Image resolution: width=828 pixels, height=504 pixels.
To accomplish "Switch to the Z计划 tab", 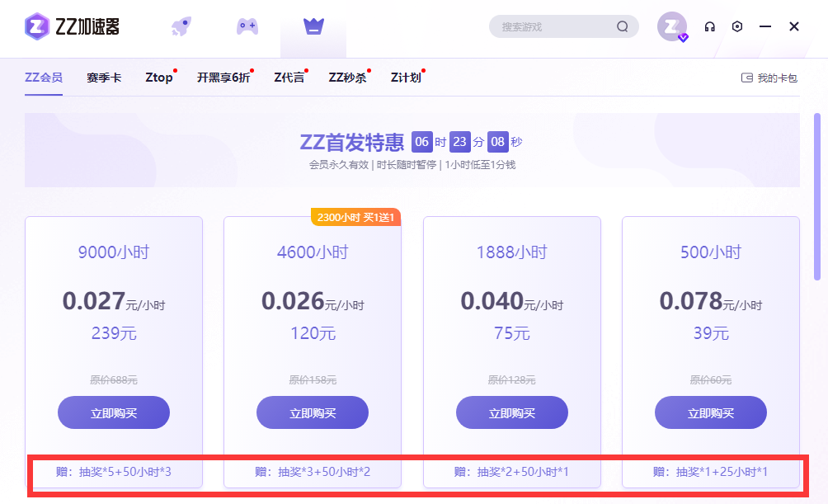I will point(406,78).
